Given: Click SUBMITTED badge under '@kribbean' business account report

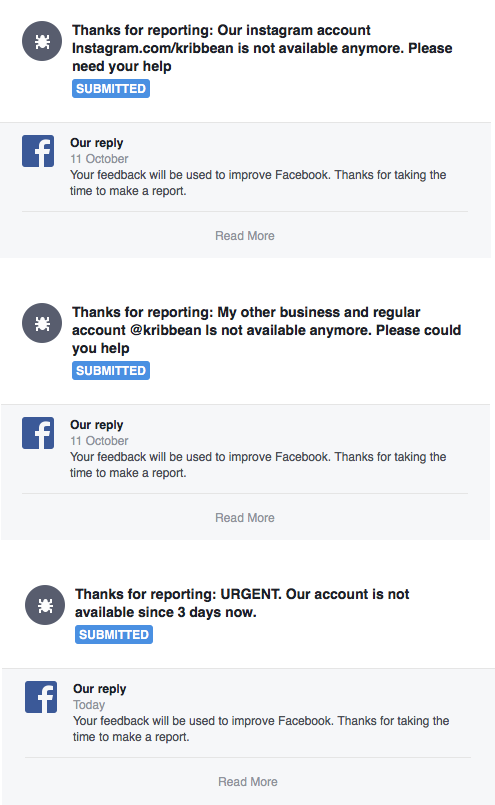Looking at the screenshot, I should [x=111, y=370].
